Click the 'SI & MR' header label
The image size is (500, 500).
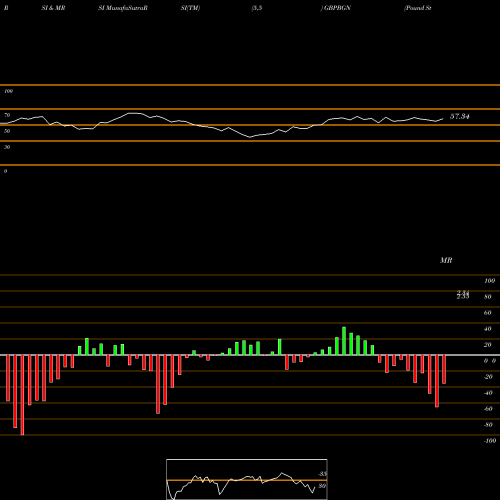pyautogui.click(x=53, y=8)
